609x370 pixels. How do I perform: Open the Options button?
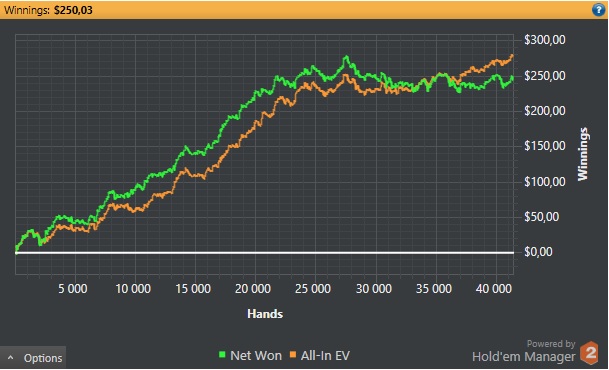33,358
